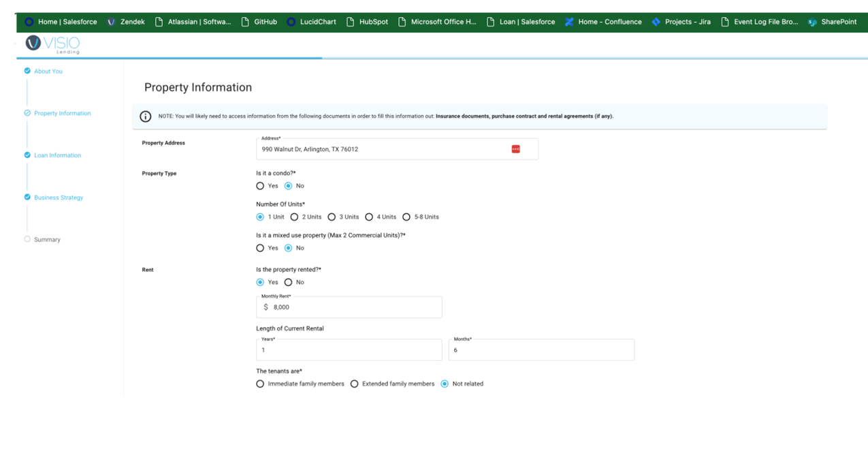The image size is (868, 453).
Task: Select No for mixed use property
Action: click(x=288, y=248)
